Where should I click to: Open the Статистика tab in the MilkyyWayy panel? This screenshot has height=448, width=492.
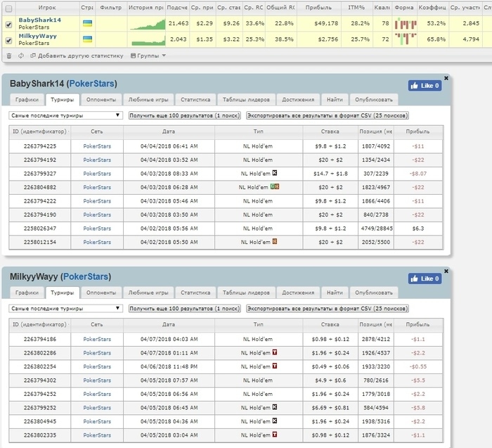[195, 293]
